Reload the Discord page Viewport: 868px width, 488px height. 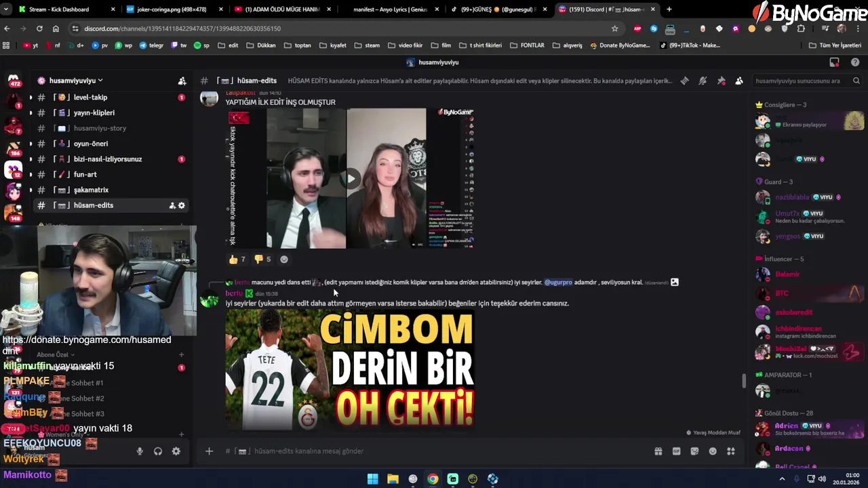(x=39, y=28)
